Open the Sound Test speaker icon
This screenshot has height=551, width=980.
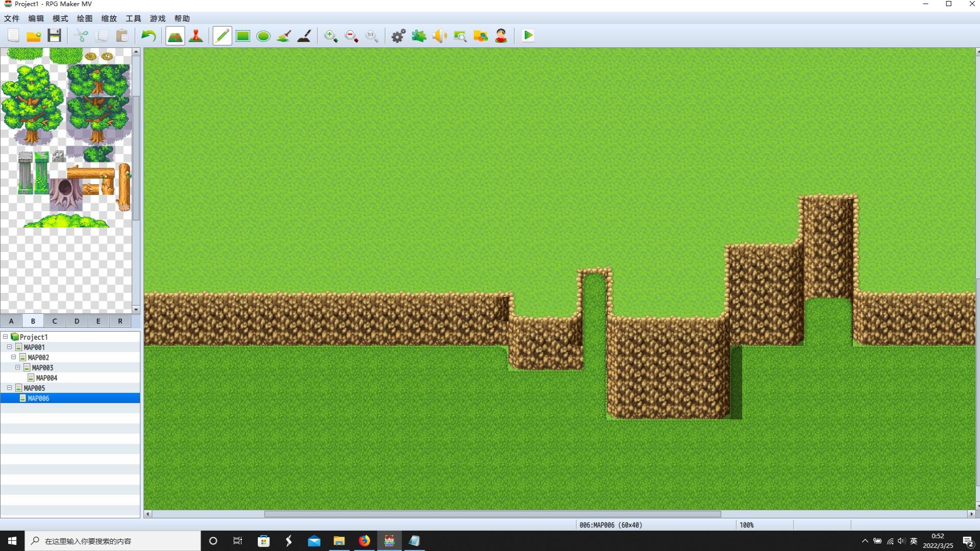coord(439,36)
